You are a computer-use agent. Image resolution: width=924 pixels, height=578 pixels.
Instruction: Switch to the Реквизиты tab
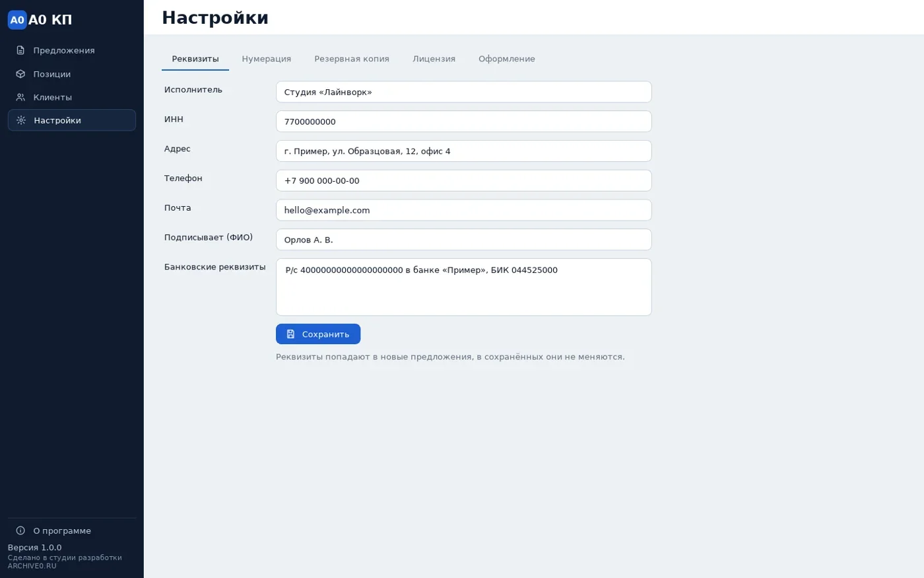click(x=195, y=59)
